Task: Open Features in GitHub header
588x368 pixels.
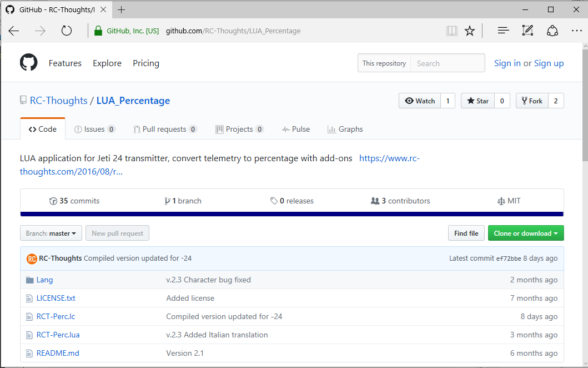Action: [65, 63]
